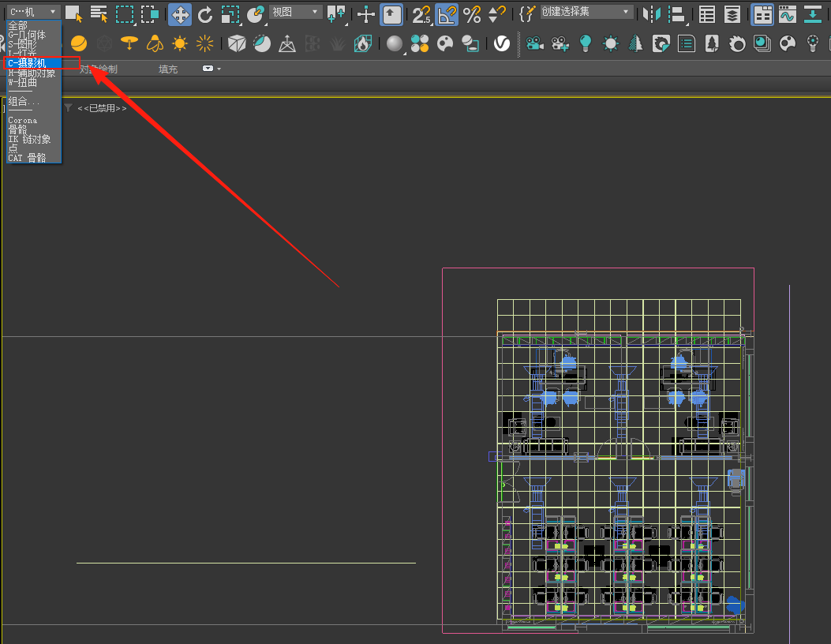The width and height of the screenshot is (831, 644).
Task: Open the Curve Editor icon
Action: [x=787, y=13]
